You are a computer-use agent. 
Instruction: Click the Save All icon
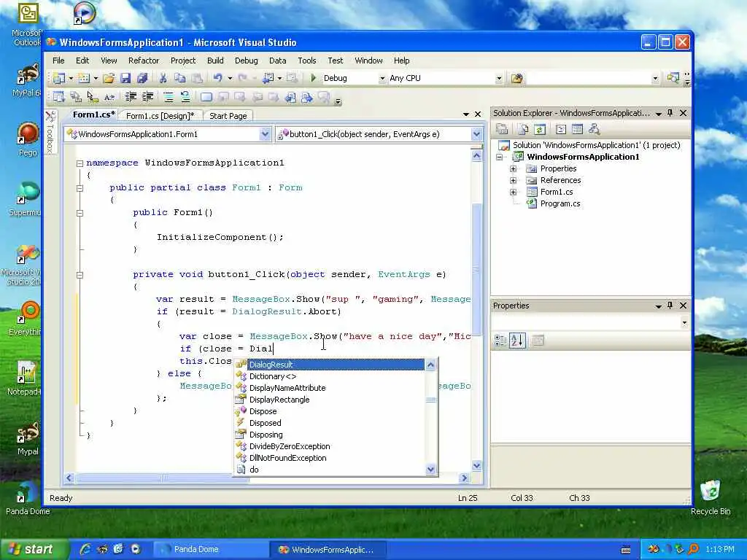142,78
